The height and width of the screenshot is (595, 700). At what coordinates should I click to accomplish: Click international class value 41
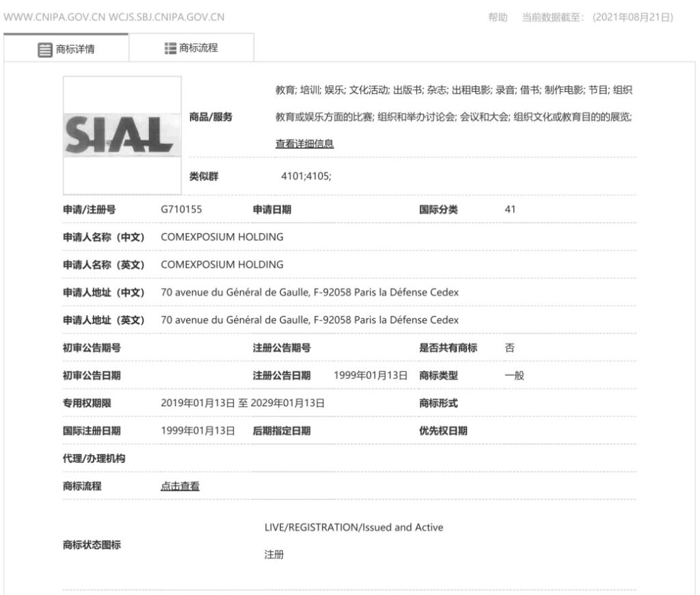point(510,209)
